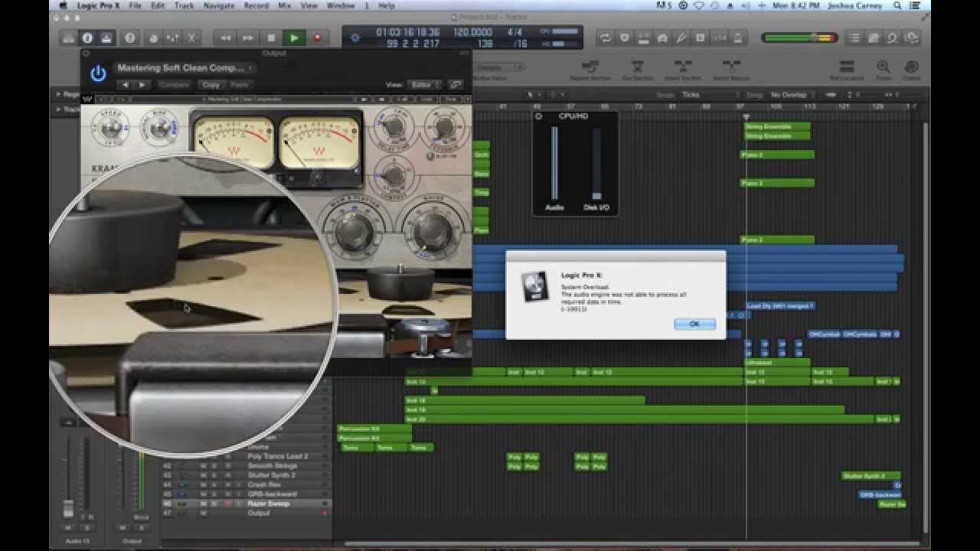Rewind the transport
The image size is (980, 551).
pos(225,37)
